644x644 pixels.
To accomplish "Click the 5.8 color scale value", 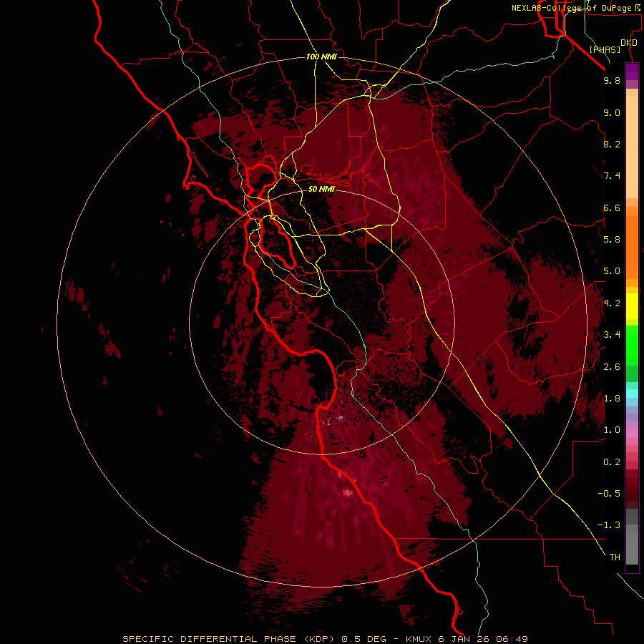I will 612,240.
